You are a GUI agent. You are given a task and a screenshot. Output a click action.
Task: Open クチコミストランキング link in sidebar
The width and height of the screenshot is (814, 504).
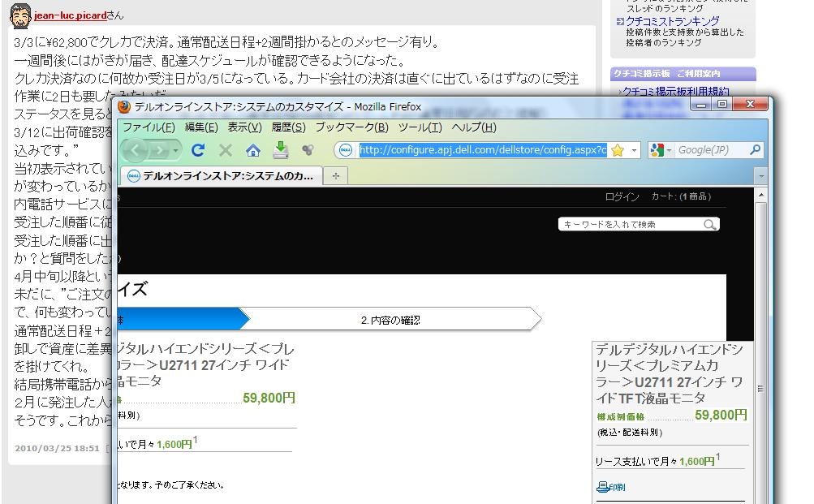672,21
